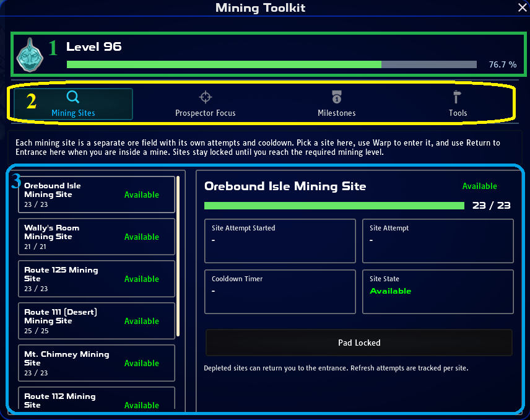Switch to the Prospector Focus tab
The image size is (530, 420).
coord(205,113)
